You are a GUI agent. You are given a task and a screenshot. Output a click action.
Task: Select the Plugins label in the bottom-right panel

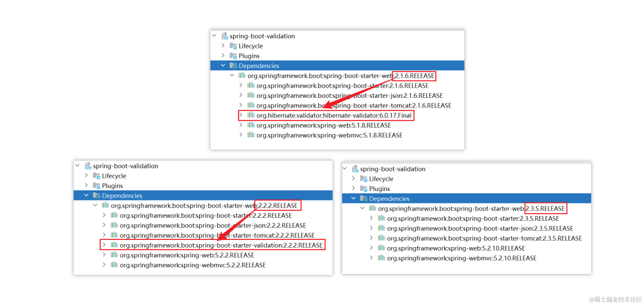pyautogui.click(x=379, y=189)
